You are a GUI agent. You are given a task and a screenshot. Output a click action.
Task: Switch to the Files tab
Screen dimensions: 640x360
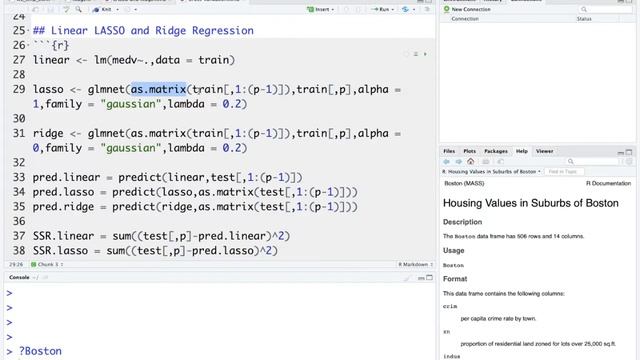[x=449, y=151]
